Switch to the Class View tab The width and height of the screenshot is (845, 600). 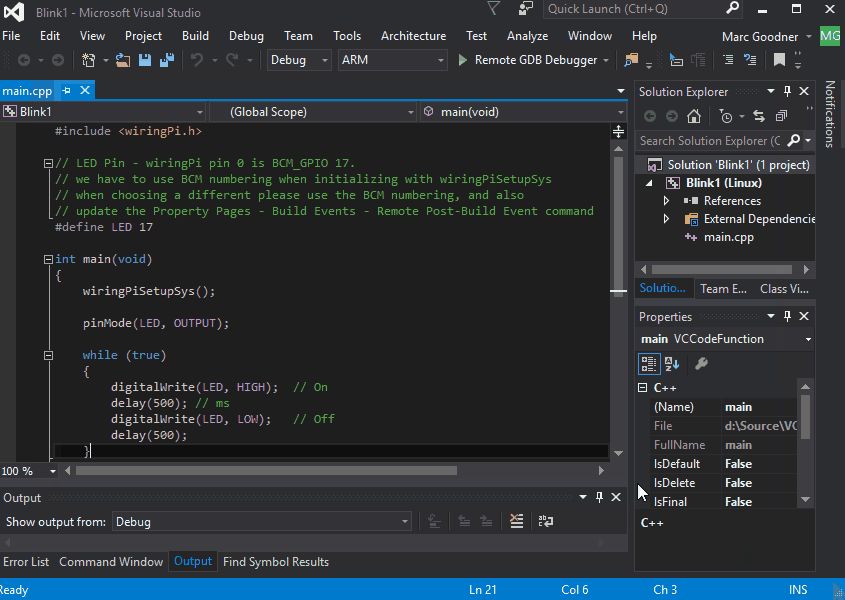(784, 289)
